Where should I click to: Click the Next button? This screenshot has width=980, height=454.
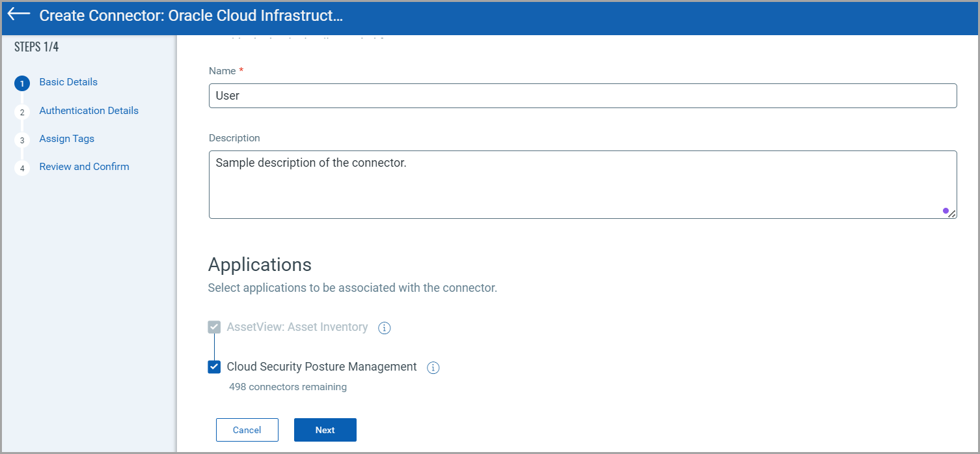(x=325, y=430)
